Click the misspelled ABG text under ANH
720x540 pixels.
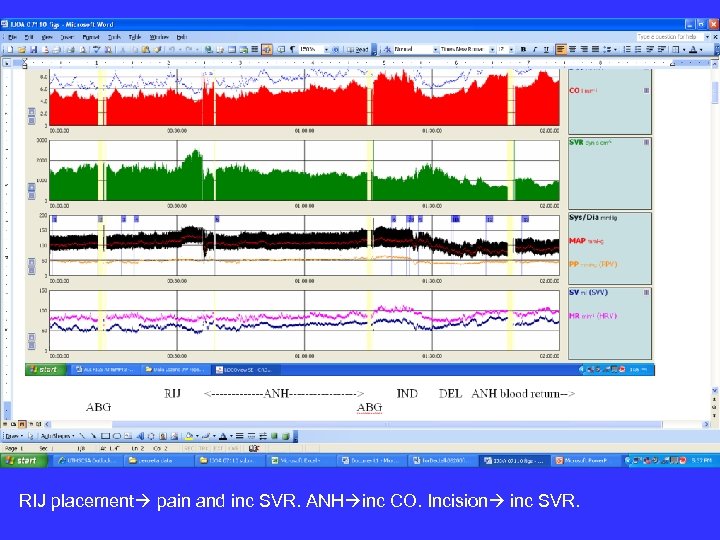tap(369, 407)
